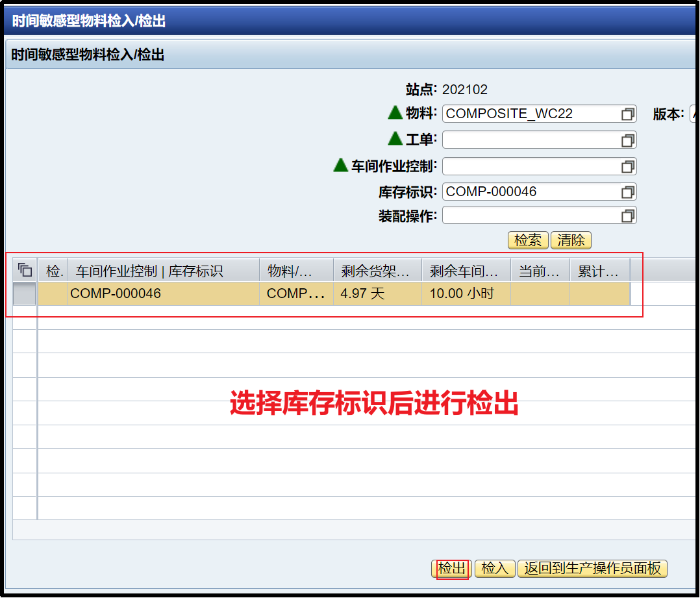Click the 剩余货架… column header
Viewport: 700px width, 598px height.
[x=378, y=271]
